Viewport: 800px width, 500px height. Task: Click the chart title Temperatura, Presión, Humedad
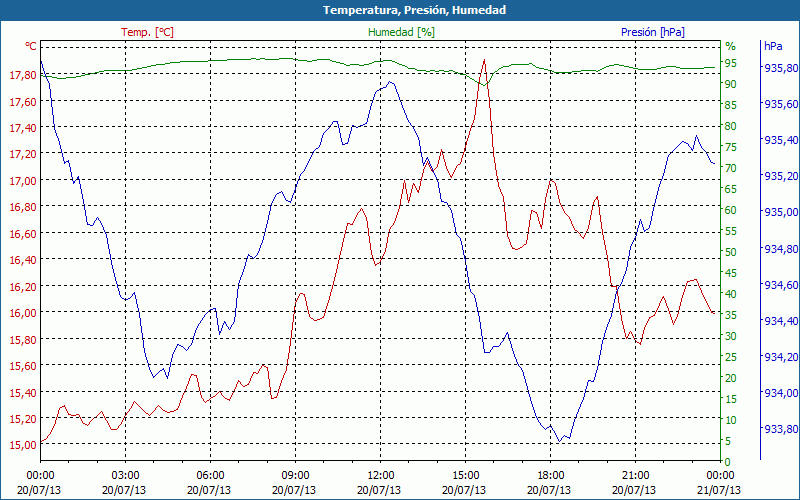(414, 10)
